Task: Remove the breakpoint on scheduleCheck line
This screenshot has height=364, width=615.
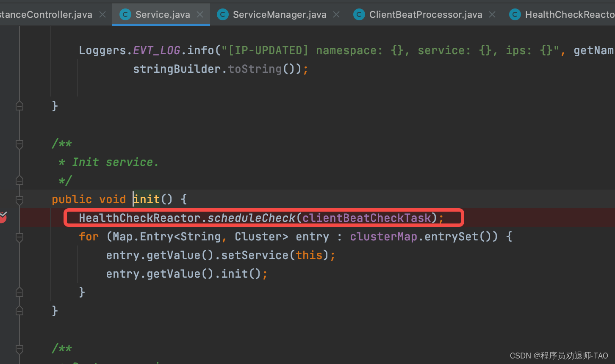Action: click(3, 218)
